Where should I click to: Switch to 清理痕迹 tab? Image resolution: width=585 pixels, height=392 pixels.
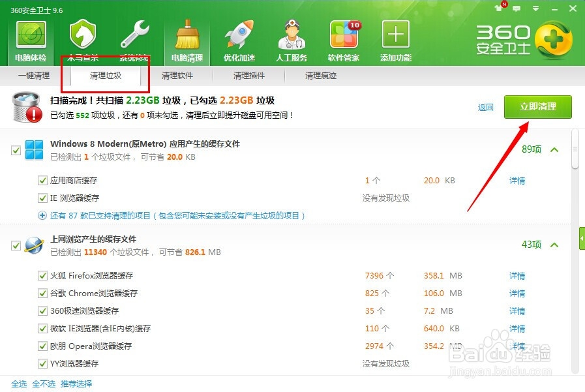pyautogui.click(x=320, y=76)
